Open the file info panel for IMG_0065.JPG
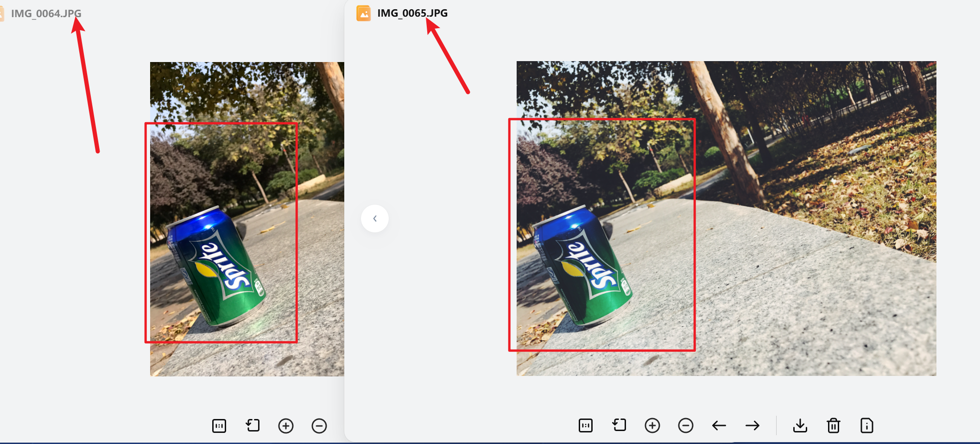Image resolution: width=980 pixels, height=444 pixels. (x=867, y=425)
